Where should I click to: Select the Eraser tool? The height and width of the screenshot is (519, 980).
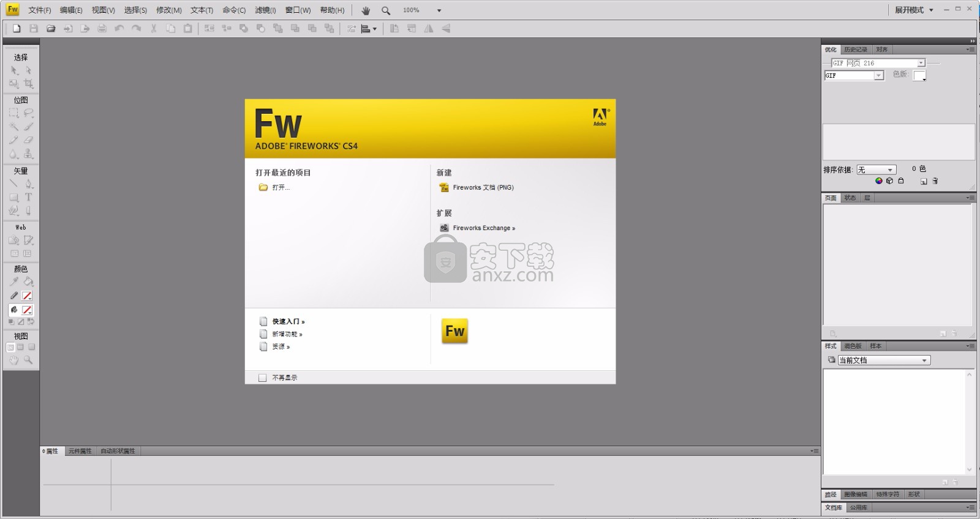28,140
